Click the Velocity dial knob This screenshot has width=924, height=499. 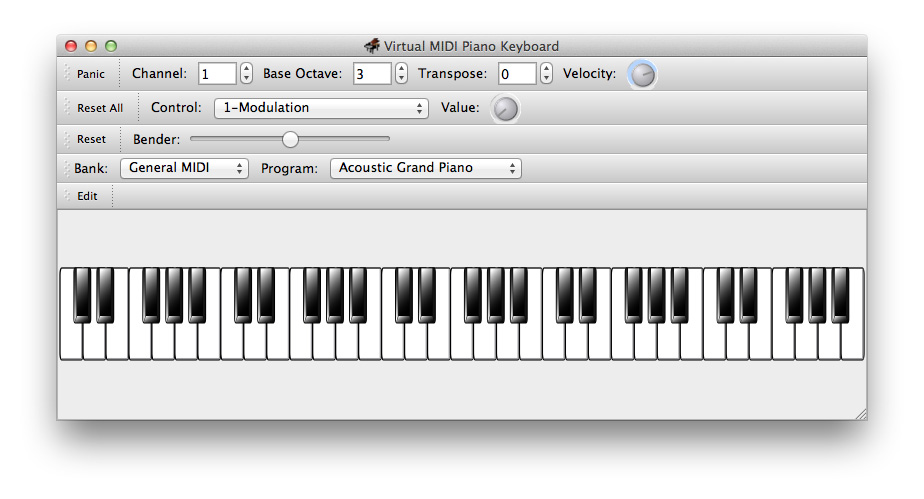coord(642,75)
